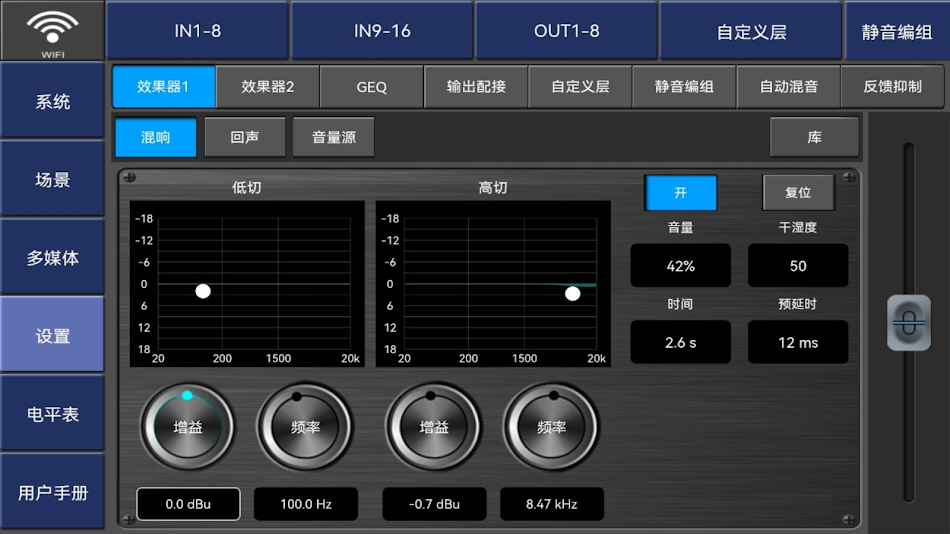Click the vertical fader handle on the right

pos(909,322)
